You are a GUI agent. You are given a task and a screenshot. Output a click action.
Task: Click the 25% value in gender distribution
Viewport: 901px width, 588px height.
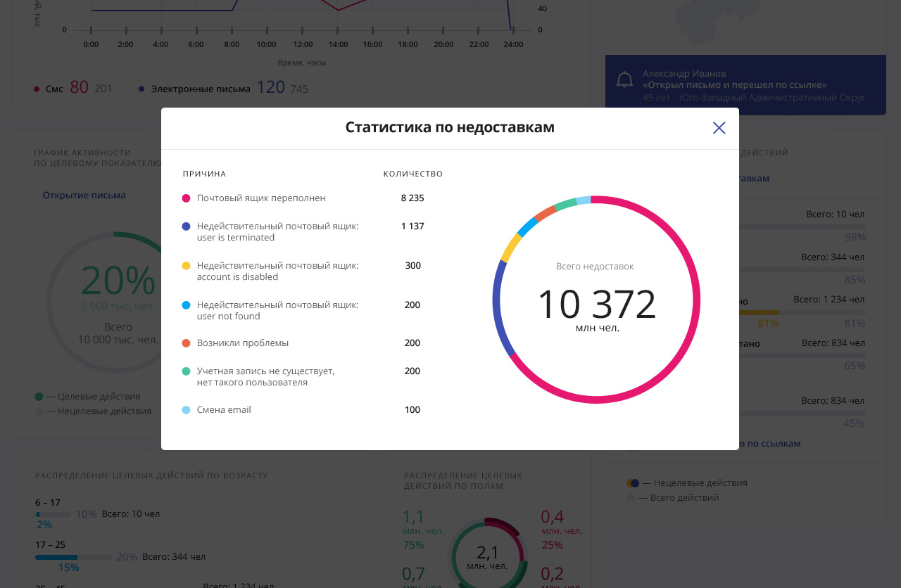(x=552, y=545)
